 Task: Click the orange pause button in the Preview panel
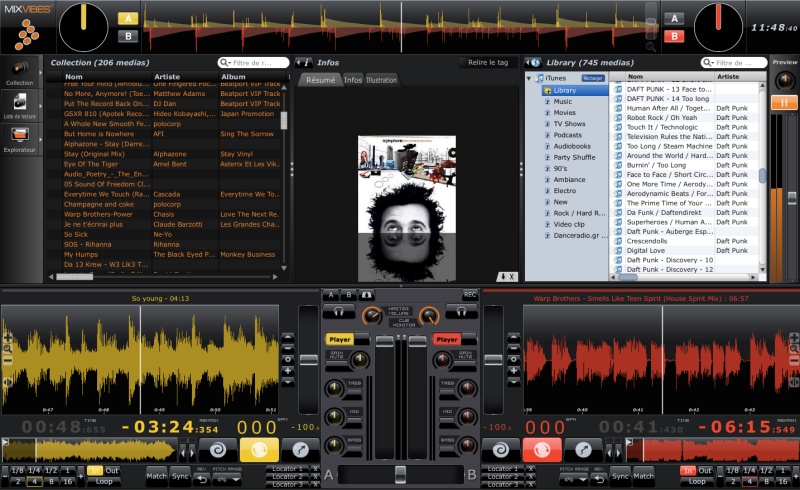tap(784, 102)
